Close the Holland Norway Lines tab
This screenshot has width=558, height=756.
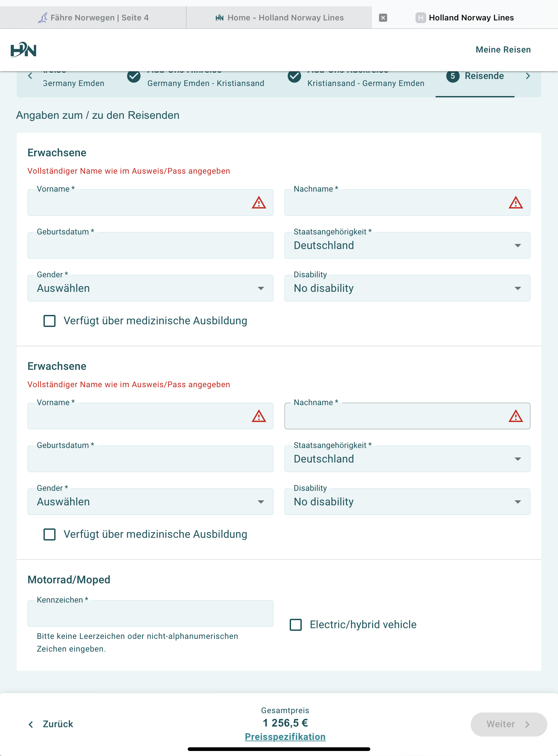point(383,17)
